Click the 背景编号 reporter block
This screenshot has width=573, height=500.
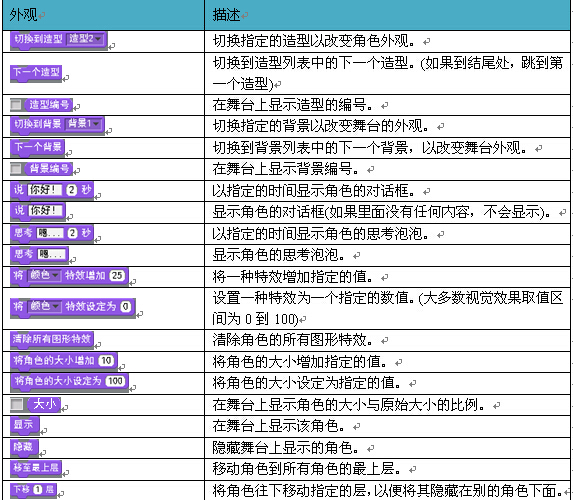point(49,169)
